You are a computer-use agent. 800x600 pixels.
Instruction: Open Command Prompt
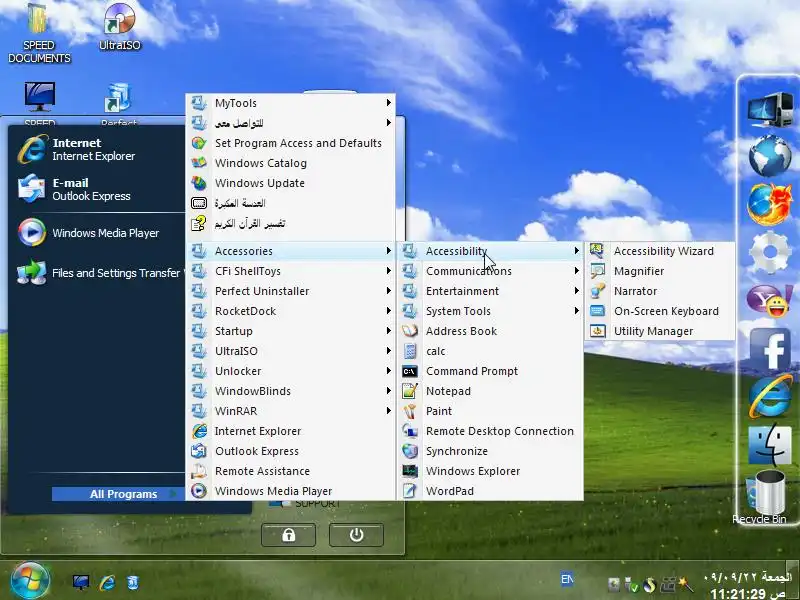coord(490,371)
